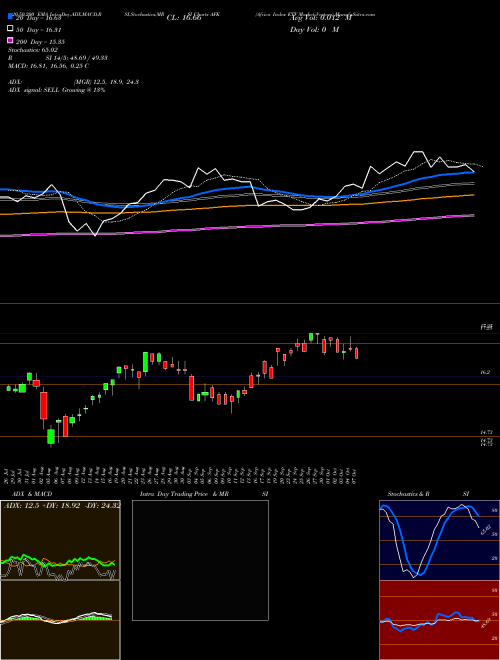Open the Stochastics chart with navy background

pyautogui.click(x=439, y=540)
